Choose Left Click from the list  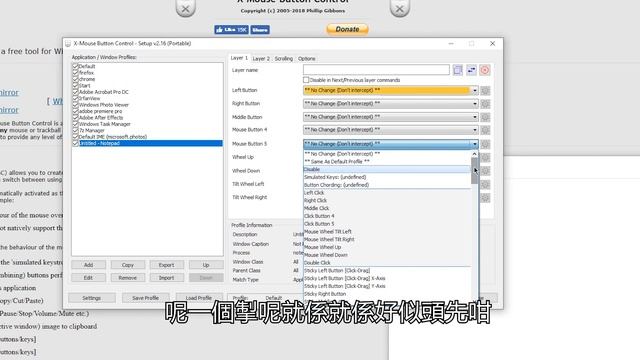387,193
